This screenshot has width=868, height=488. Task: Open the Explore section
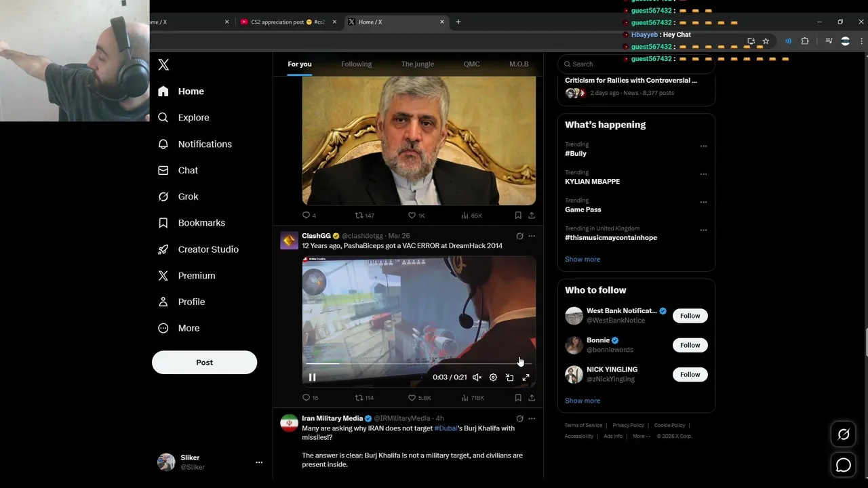[184, 118]
